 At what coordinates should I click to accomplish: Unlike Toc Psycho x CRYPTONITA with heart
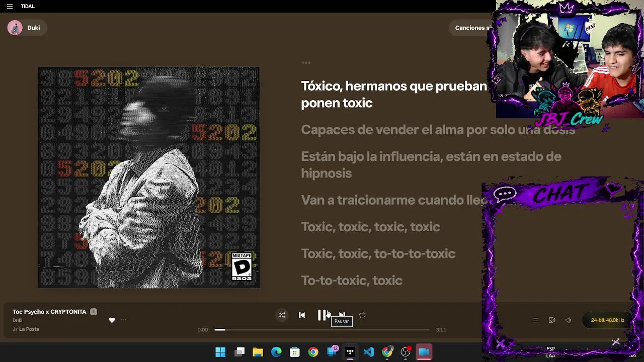tap(112, 320)
